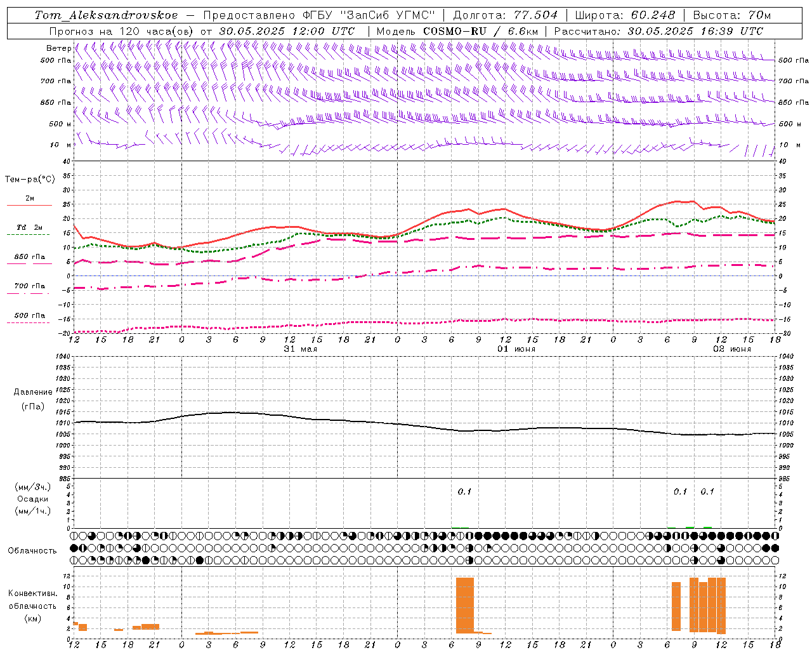Click the 'Ветер' wind panel label

pos(59,48)
